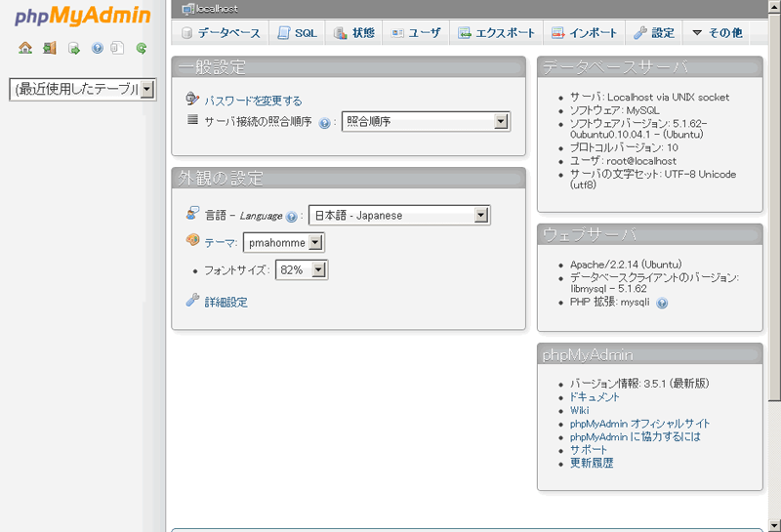Click the language person icon
The image size is (781, 532).
[x=192, y=213]
